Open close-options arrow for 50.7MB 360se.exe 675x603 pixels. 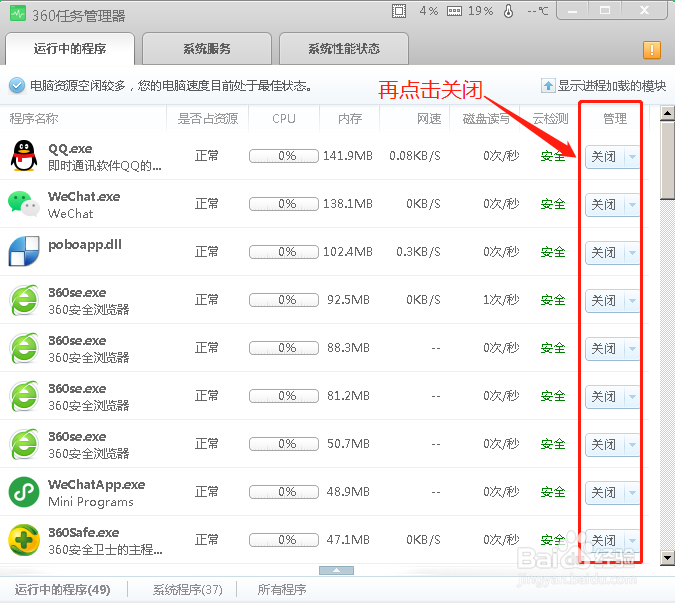[632, 444]
